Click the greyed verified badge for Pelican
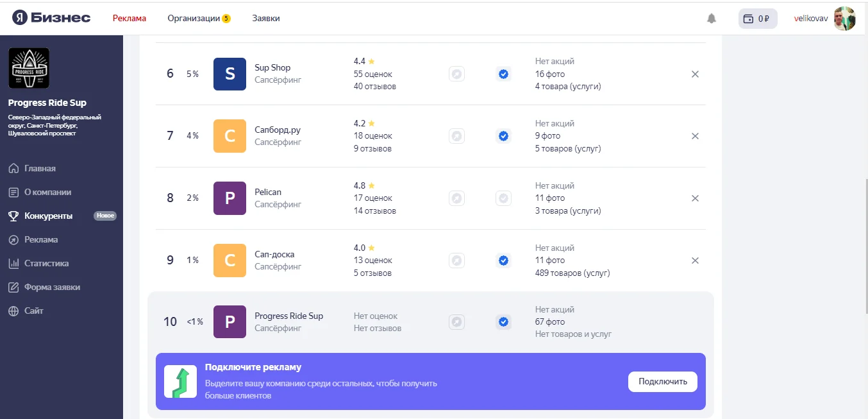 [x=503, y=198]
